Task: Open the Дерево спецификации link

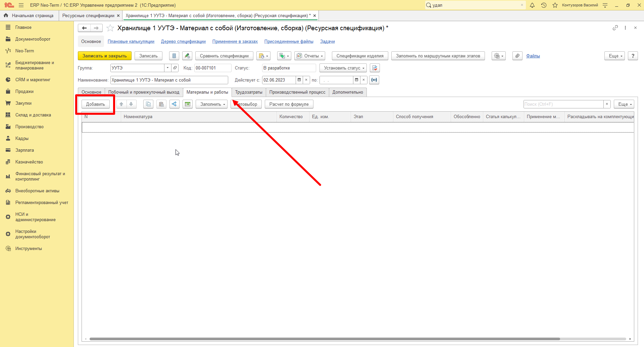Action: click(x=183, y=41)
